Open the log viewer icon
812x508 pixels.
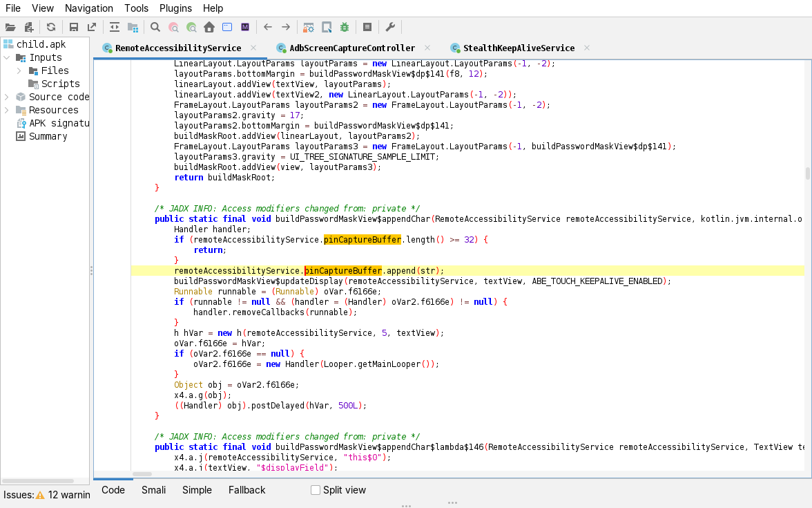coord(367,27)
